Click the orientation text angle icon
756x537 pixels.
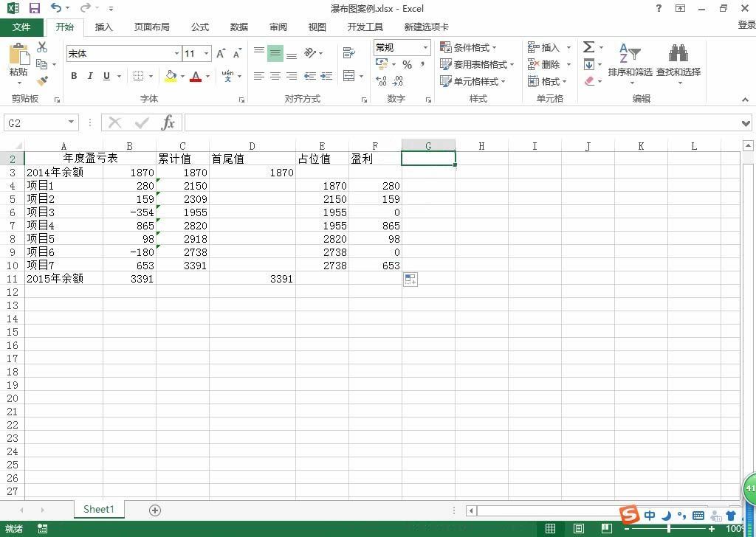(x=310, y=53)
